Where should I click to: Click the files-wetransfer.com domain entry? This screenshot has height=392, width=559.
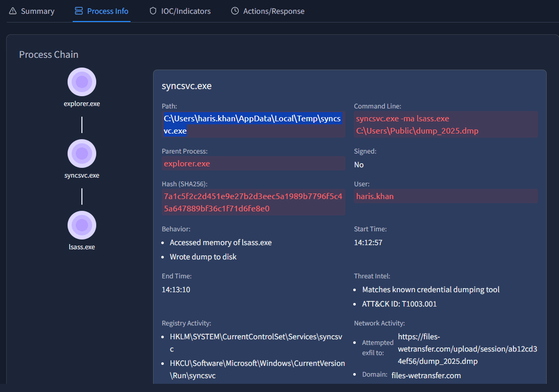coord(426,376)
